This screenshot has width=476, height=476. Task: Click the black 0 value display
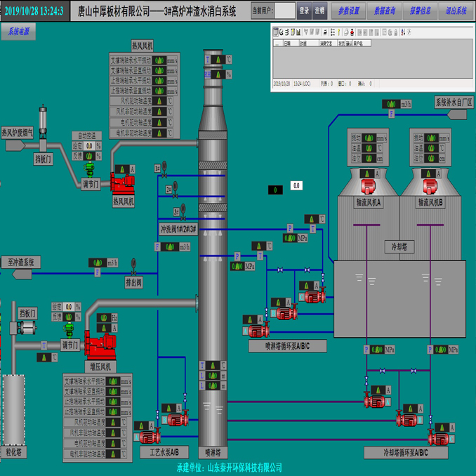click(275, 190)
